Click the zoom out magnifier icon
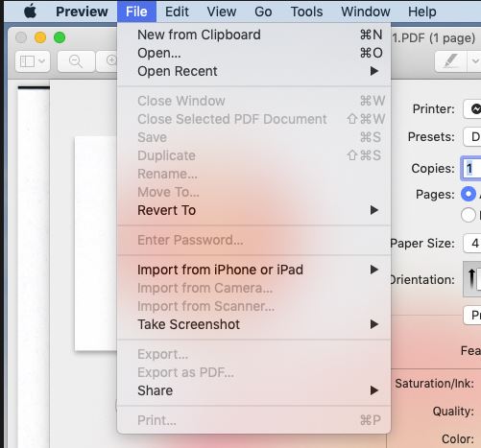The width and height of the screenshot is (481, 448). [x=76, y=60]
